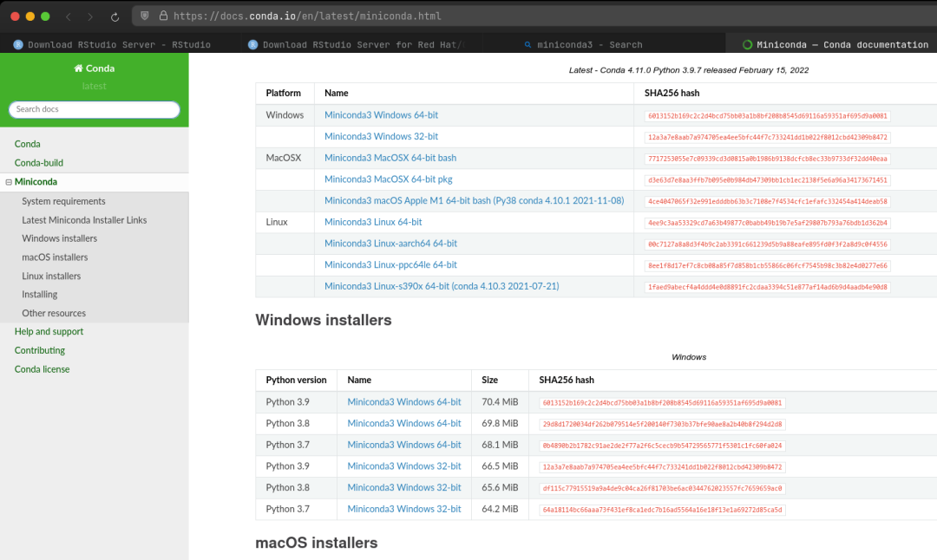
Task: Open Help and support link
Action: click(49, 331)
